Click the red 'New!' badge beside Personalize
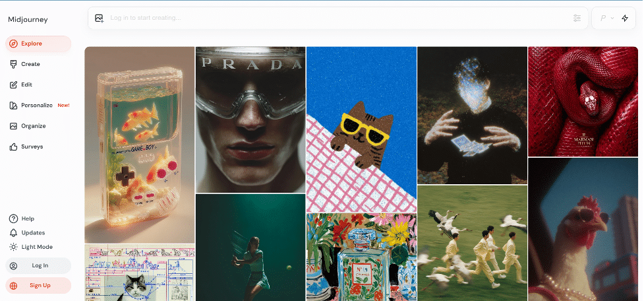Viewport: 644px width, 301px height. [x=64, y=105]
